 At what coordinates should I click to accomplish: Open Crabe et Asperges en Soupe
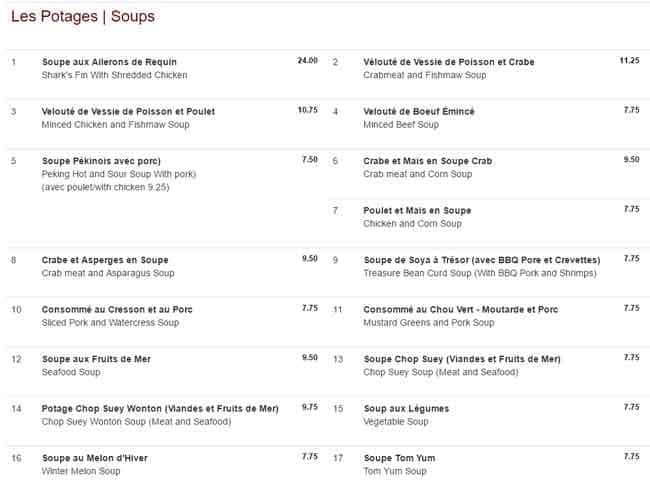tap(105, 260)
